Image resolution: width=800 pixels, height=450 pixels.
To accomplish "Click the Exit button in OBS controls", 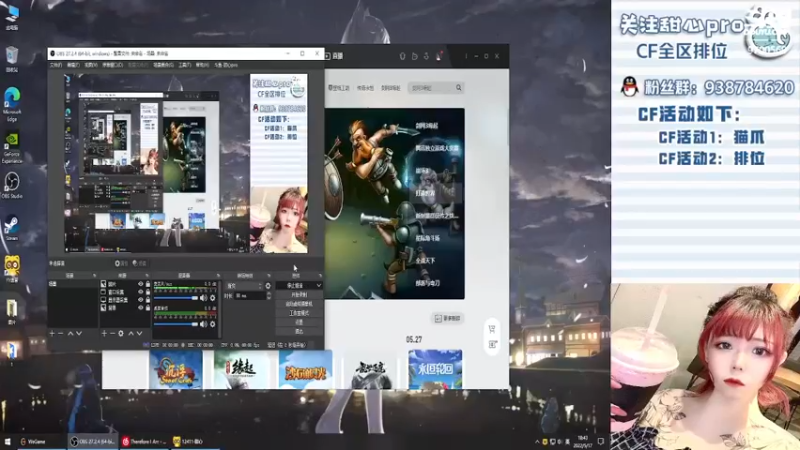I will 299,332.
